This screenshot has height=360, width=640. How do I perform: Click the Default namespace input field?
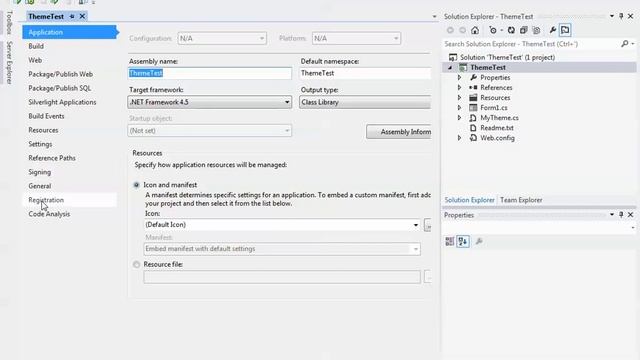click(x=365, y=73)
